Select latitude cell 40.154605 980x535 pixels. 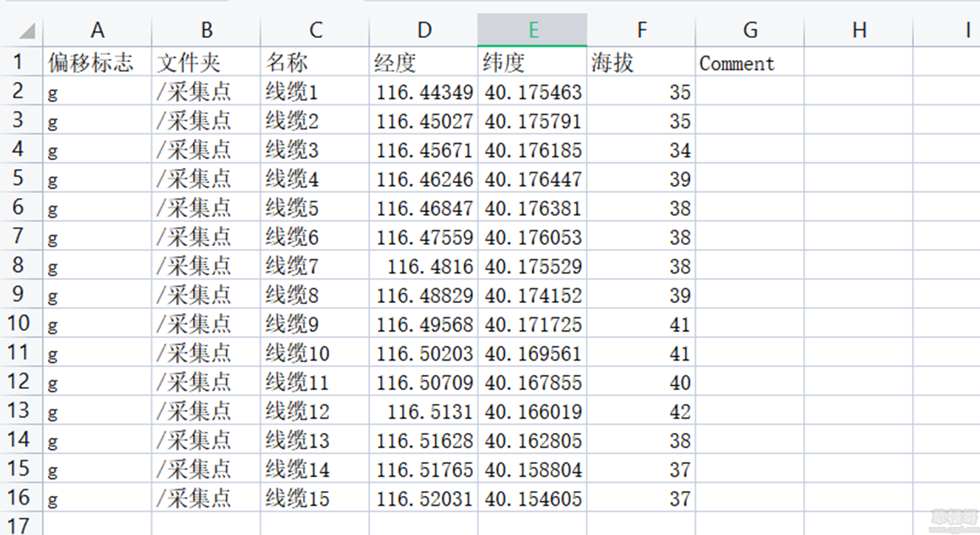click(x=532, y=497)
